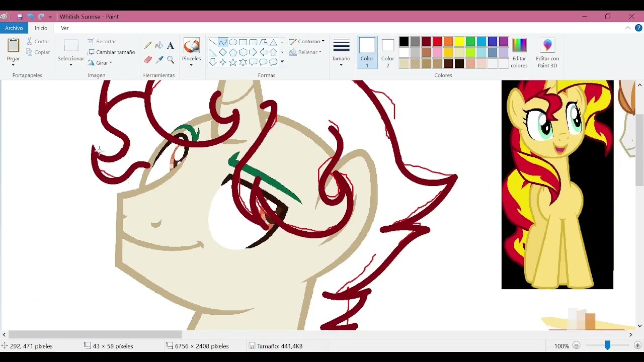
Task: Choose the Triangle shape
Action: coord(273,42)
